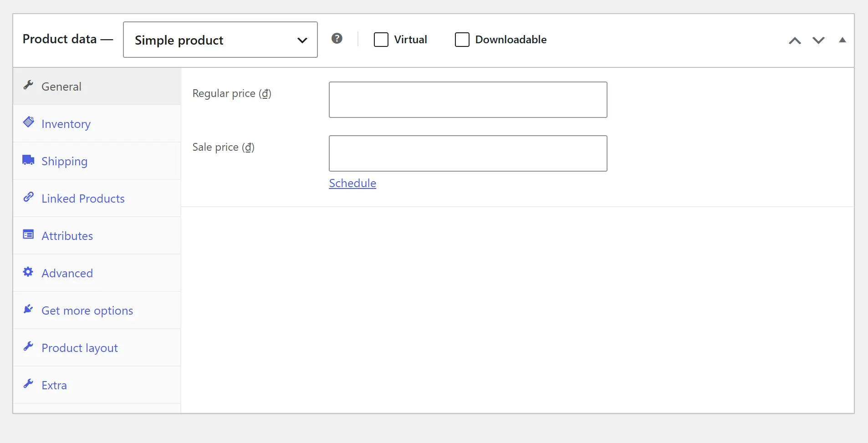Click the Shipping truck icon
Image resolution: width=868 pixels, height=443 pixels.
pos(28,160)
